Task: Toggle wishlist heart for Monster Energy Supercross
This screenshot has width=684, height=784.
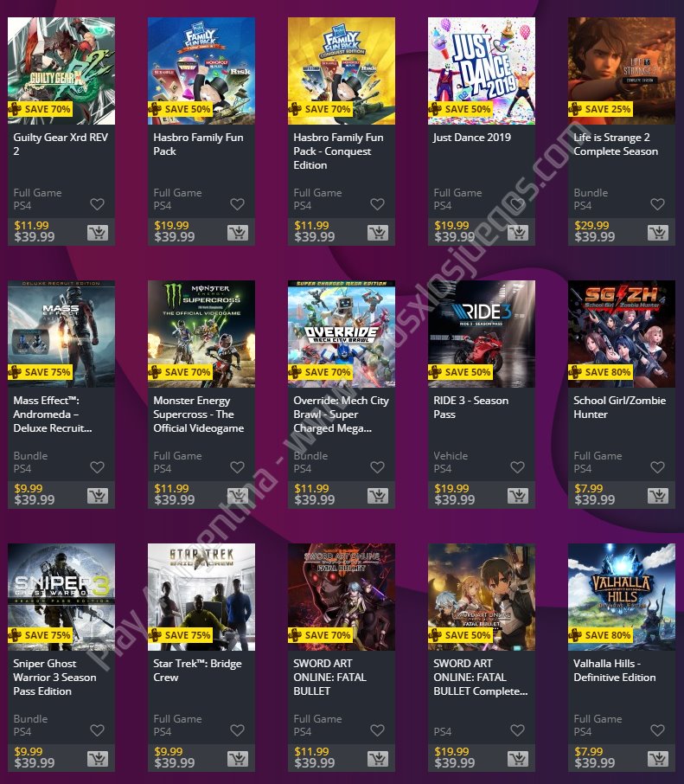Action: point(237,467)
